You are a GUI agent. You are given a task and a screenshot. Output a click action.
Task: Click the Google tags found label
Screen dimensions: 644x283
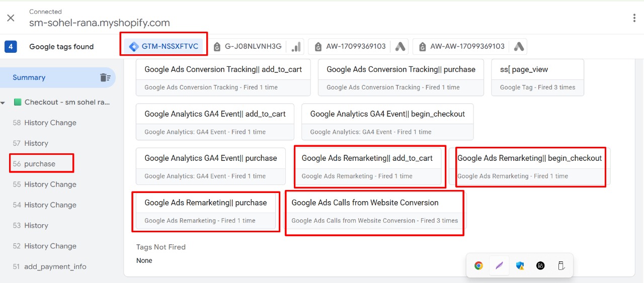(61, 47)
